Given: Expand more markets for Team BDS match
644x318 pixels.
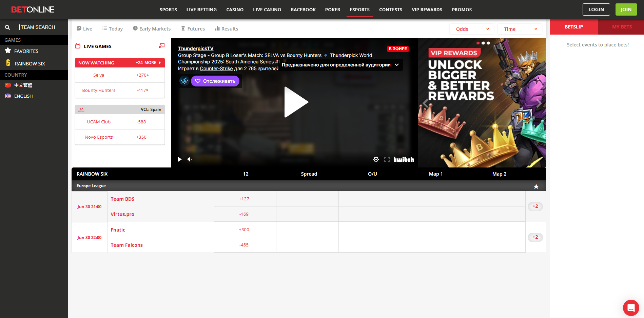Looking at the screenshot, I should tap(535, 206).
